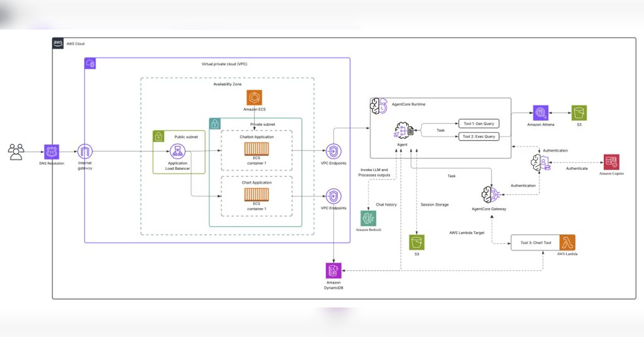Select the green Public subnet lock icon
The width and height of the screenshot is (644, 337).
[158, 136]
